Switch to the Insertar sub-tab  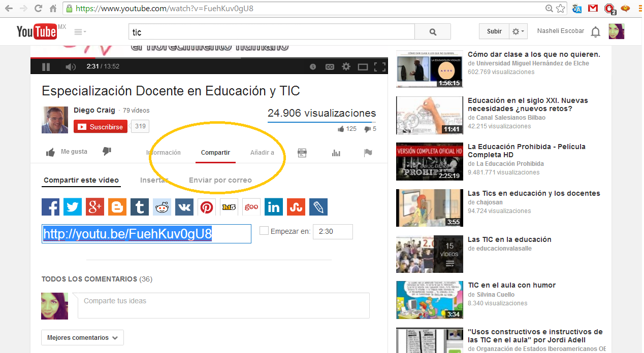pyautogui.click(x=154, y=180)
